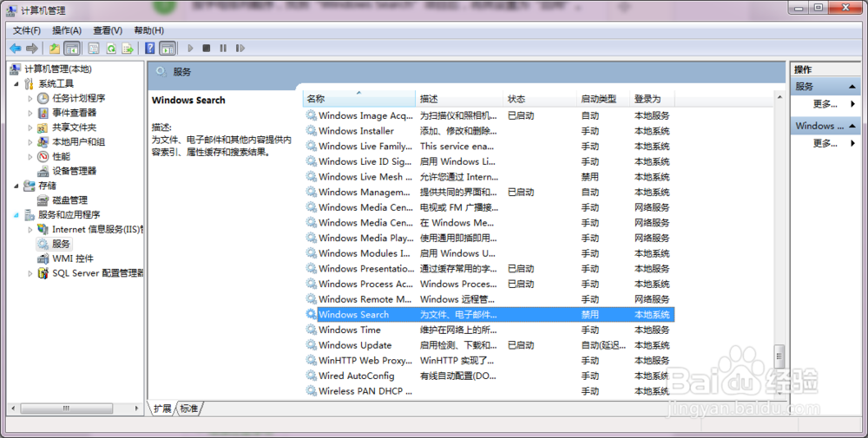Open 更多... under the Windows actions section
This screenshot has width=868, height=438.
(825, 143)
